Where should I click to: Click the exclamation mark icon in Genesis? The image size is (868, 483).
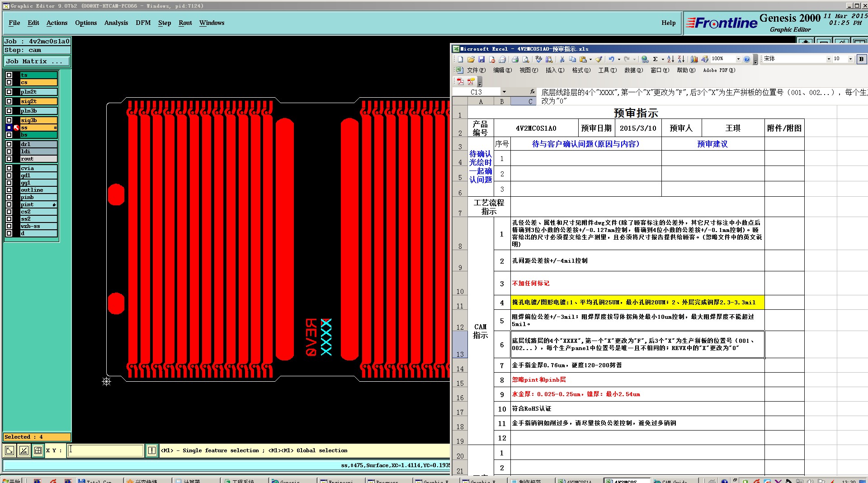[x=152, y=450]
